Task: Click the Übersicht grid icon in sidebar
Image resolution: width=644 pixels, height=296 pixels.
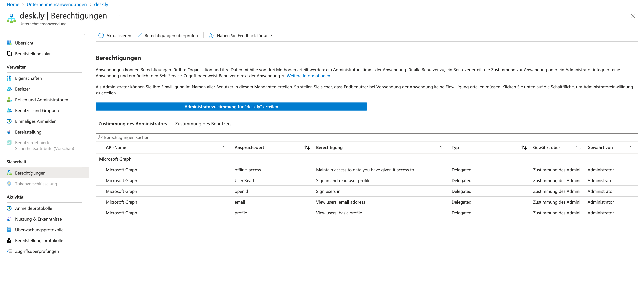Action: (9, 43)
